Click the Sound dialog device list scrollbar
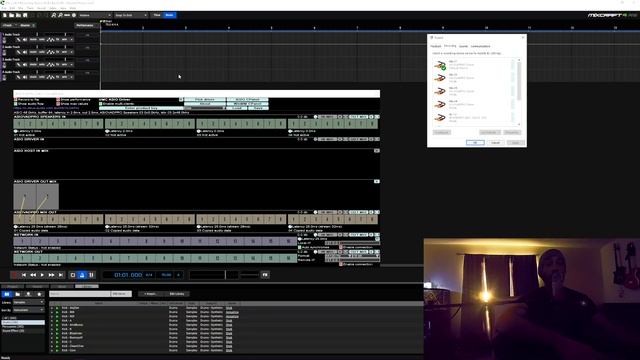The height and width of the screenshot is (360, 640). [x=519, y=92]
